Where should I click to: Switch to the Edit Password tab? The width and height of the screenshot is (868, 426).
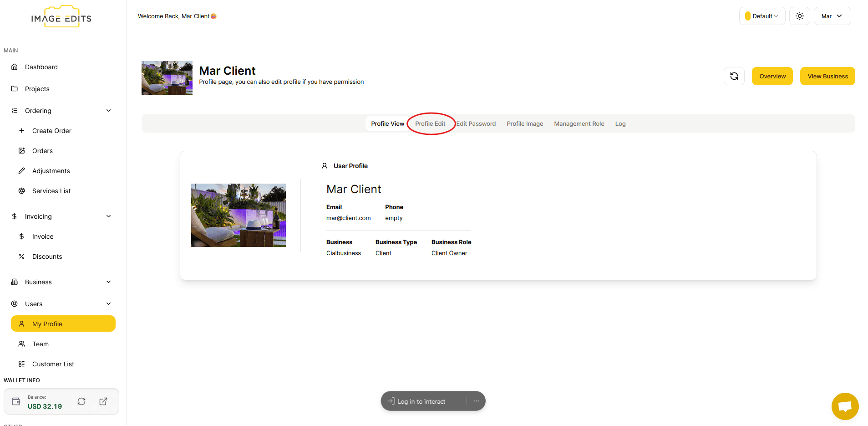(476, 123)
